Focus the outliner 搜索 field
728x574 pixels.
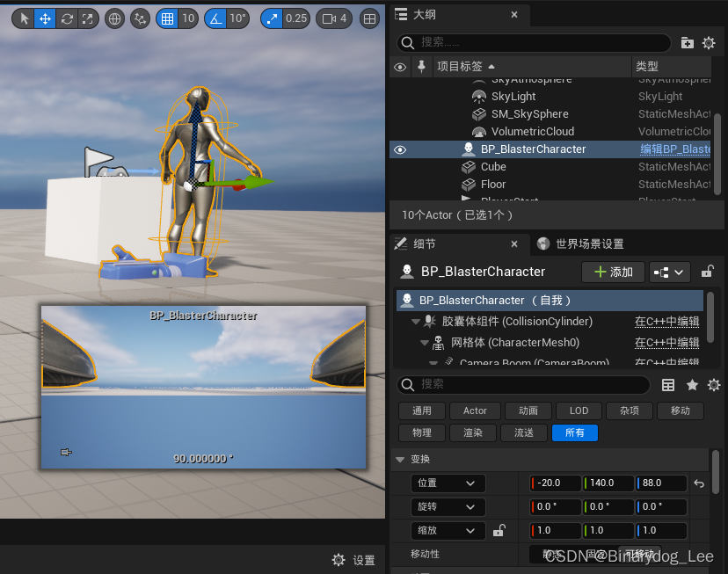point(534,43)
